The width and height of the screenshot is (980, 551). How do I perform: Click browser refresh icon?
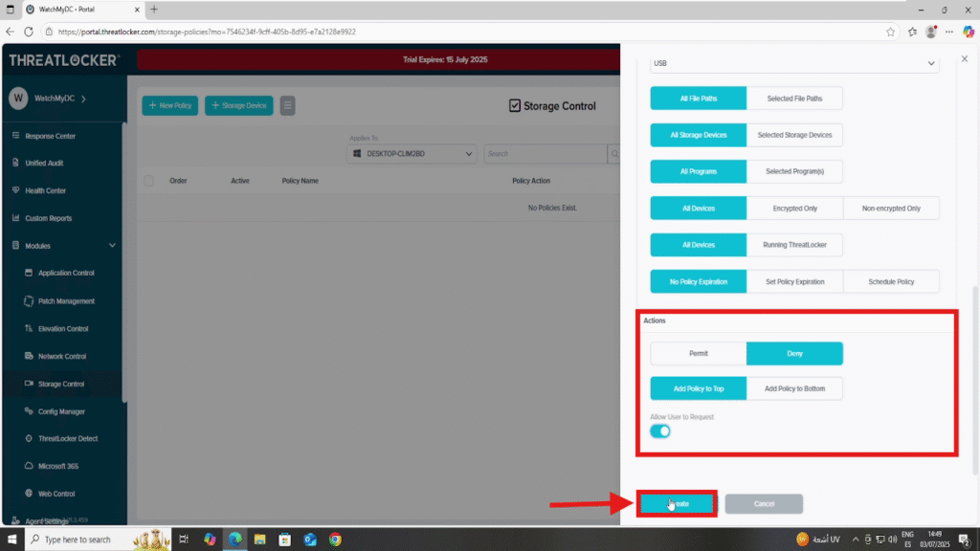[x=29, y=32]
